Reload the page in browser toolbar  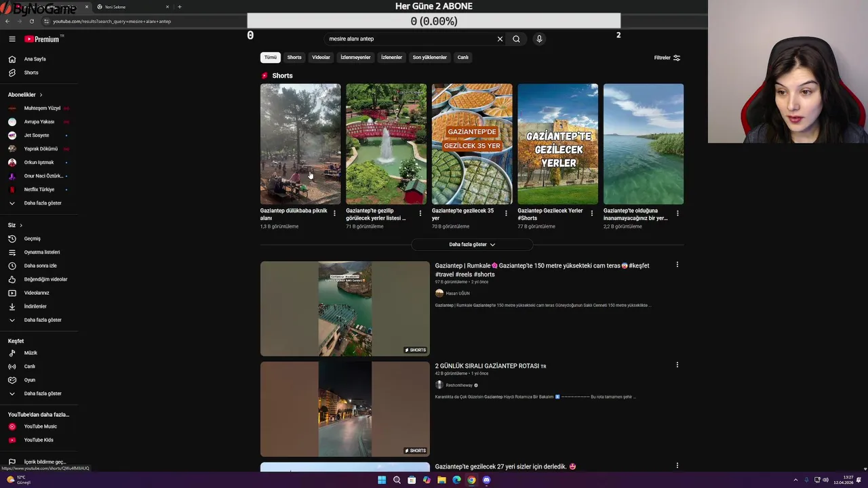point(31,21)
